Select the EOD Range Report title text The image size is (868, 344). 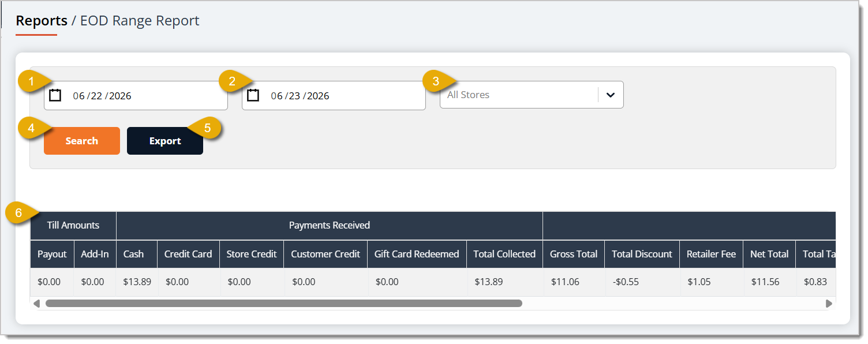tap(140, 21)
